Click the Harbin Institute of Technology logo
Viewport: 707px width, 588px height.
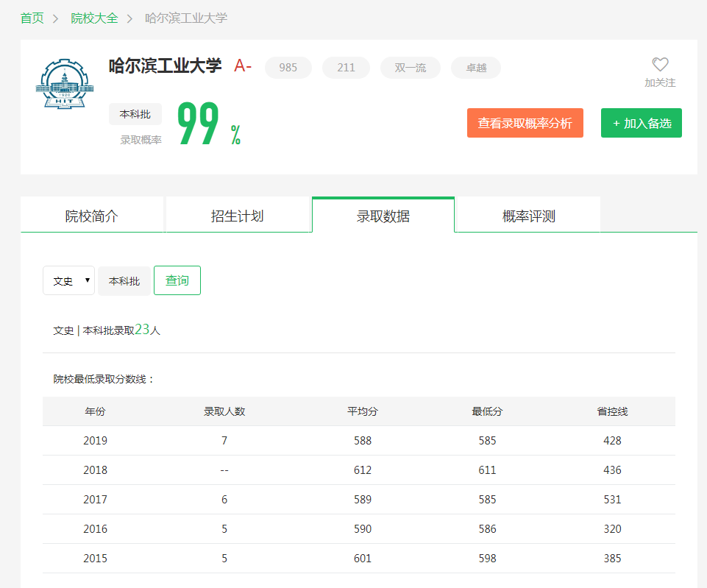(x=65, y=84)
